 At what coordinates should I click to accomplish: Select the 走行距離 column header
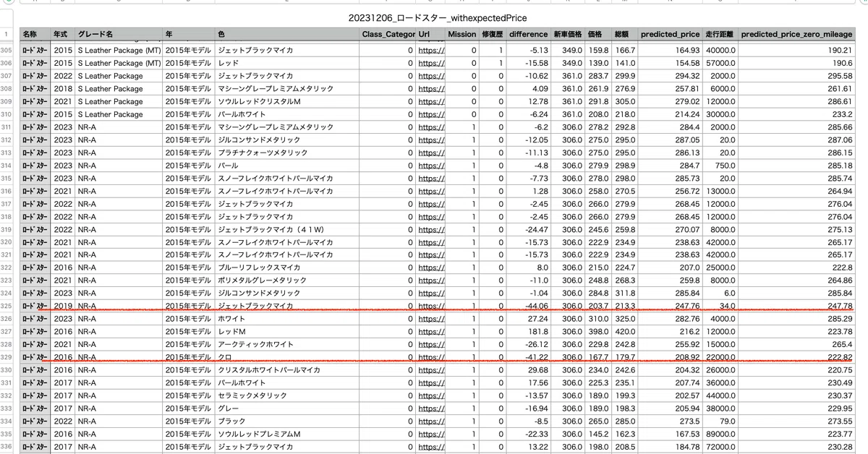720,34
